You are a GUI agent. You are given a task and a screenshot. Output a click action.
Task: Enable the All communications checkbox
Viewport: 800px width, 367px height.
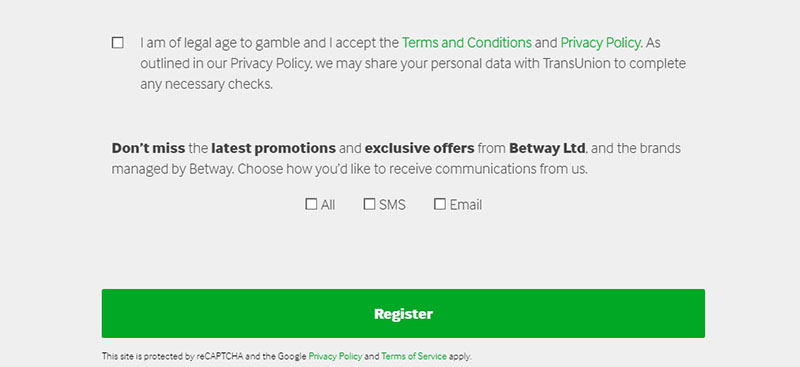pos(311,204)
